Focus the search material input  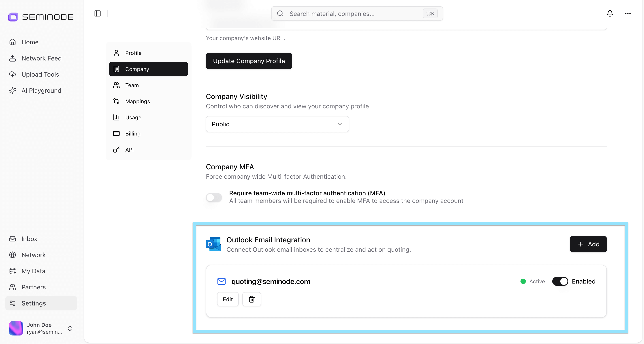pos(350,13)
